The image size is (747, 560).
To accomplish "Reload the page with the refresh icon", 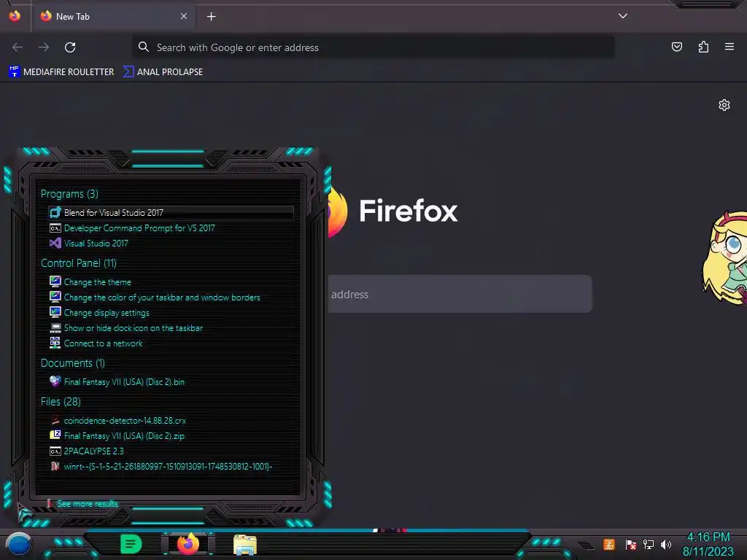I will 70,47.
